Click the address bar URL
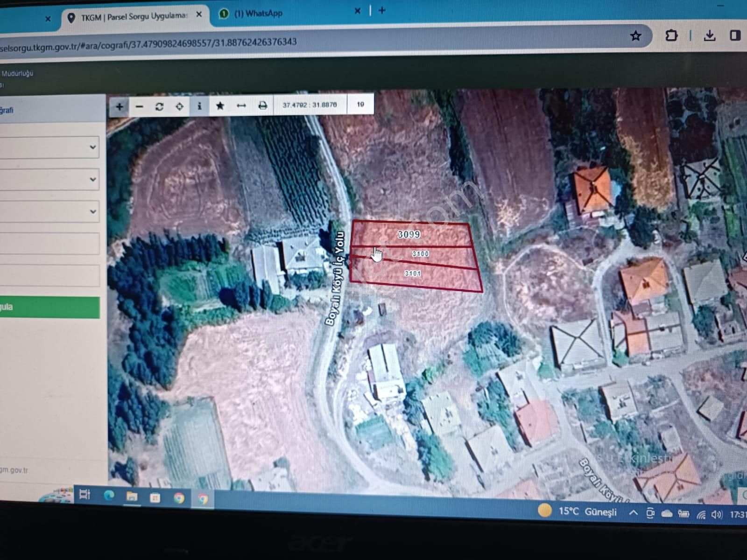The height and width of the screenshot is (560, 747). pyautogui.click(x=148, y=43)
